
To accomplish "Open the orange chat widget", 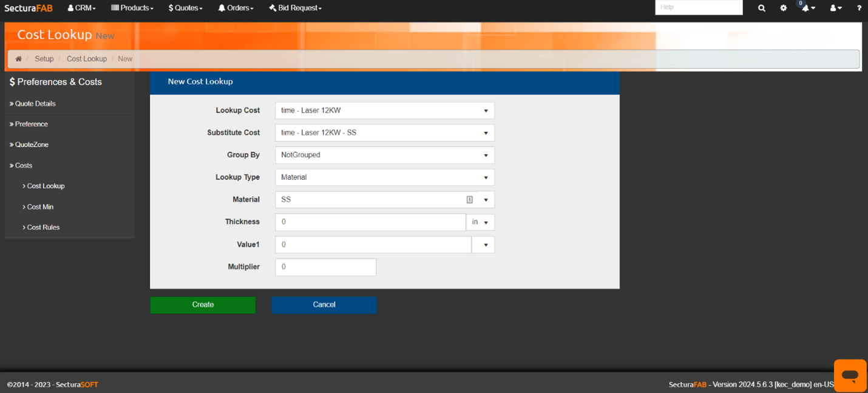I will tap(850, 375).
